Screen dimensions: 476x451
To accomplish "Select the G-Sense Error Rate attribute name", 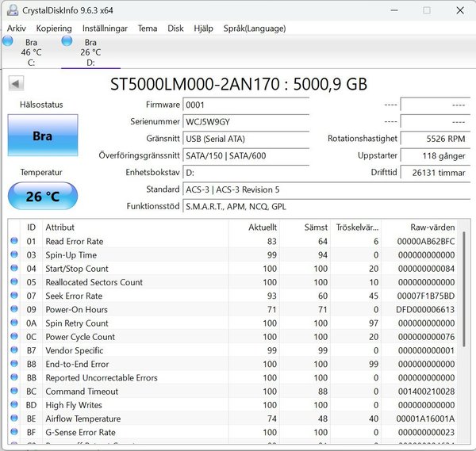I will (x=80, y=433).
